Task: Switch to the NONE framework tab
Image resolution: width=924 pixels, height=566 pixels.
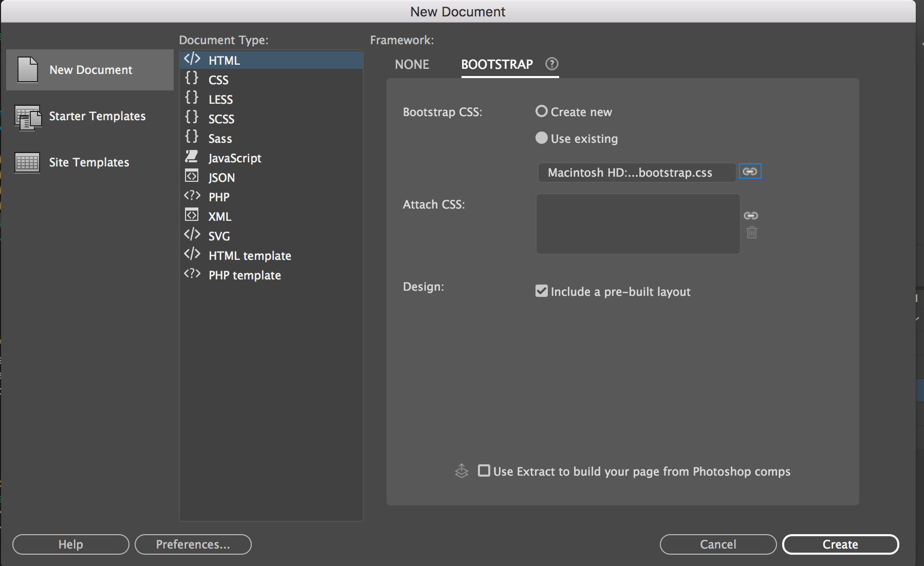Action: (412, 64)
